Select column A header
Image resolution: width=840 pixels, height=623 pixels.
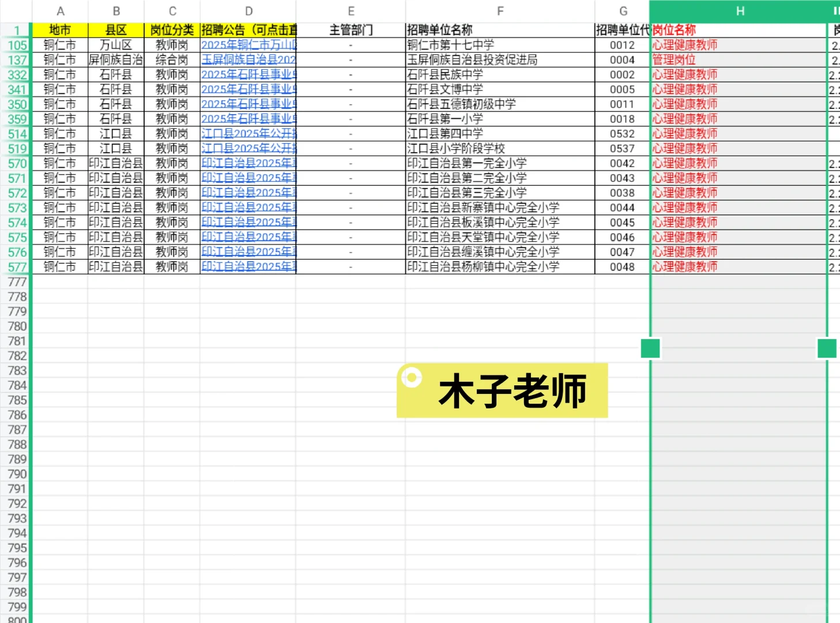pyautogui.click(x=60, y=11)
